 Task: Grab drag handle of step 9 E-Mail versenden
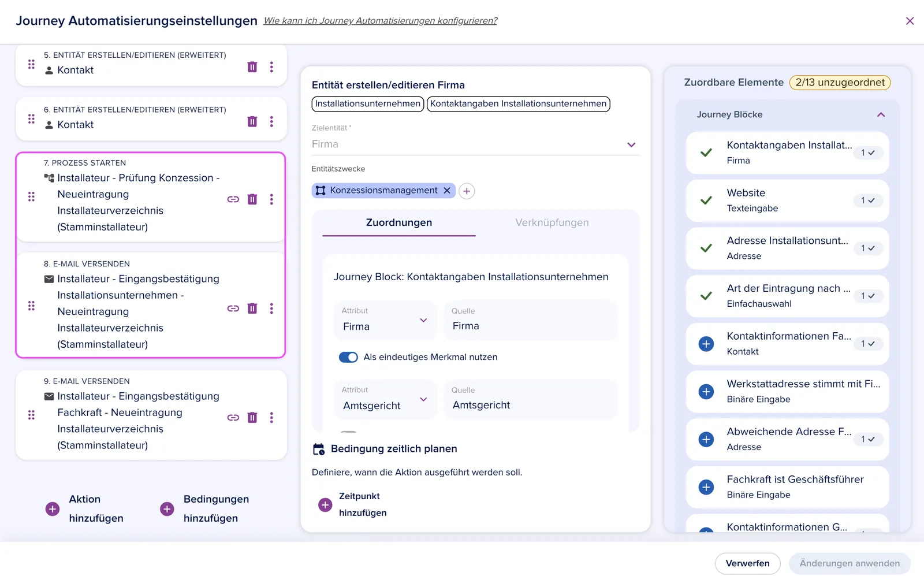pyautogui.click(x=31, y=415)
